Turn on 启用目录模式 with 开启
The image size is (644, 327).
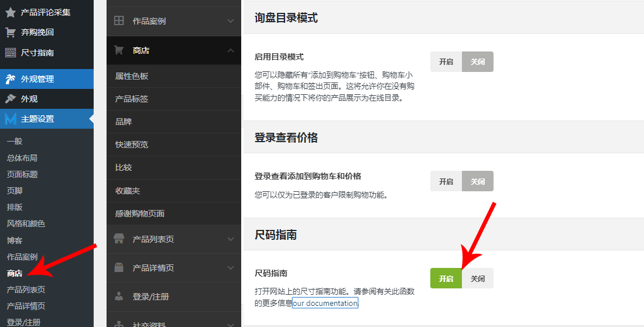[446, 62]
